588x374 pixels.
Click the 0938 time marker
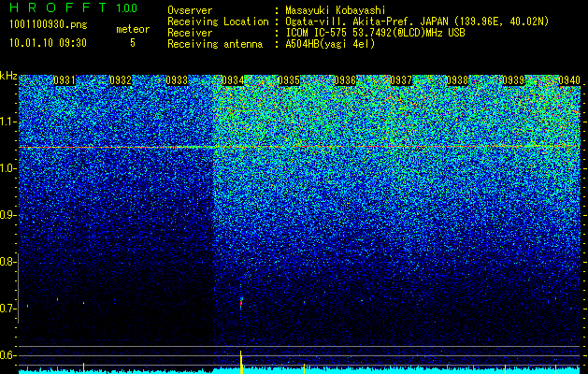pyautogui.click(x=457, y=80)
